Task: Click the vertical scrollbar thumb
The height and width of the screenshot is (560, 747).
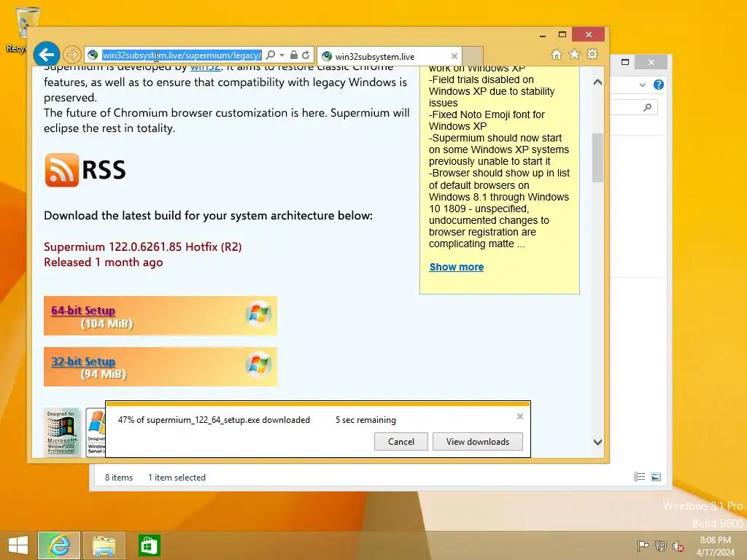Action: (597, 157)
